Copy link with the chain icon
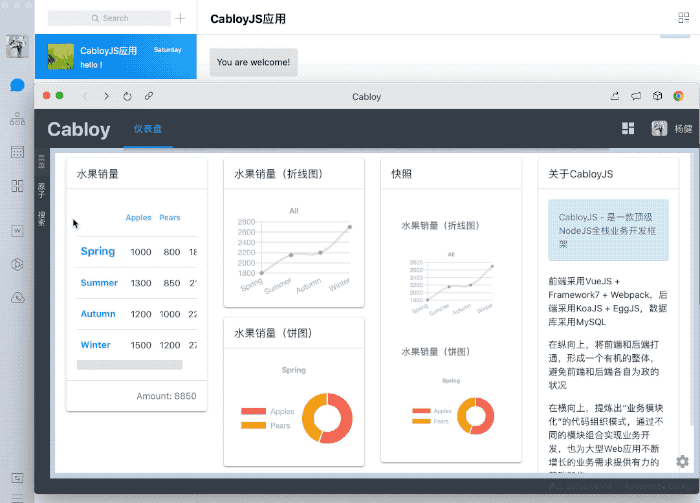The image size is (700, 503). point(149,96)
